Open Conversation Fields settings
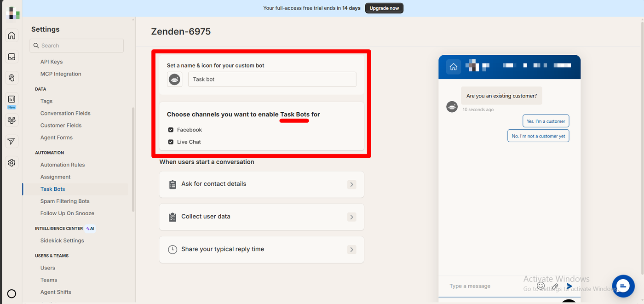 65,113
